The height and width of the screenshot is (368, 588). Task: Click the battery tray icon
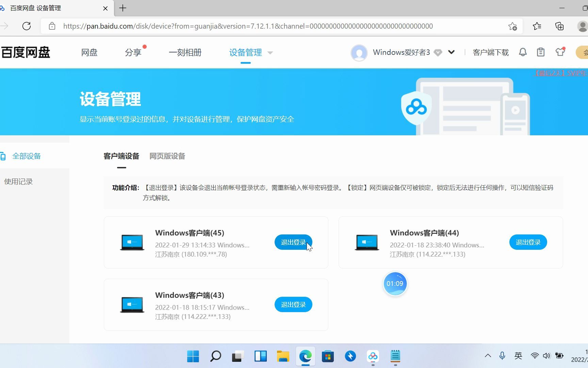[559, 356]
